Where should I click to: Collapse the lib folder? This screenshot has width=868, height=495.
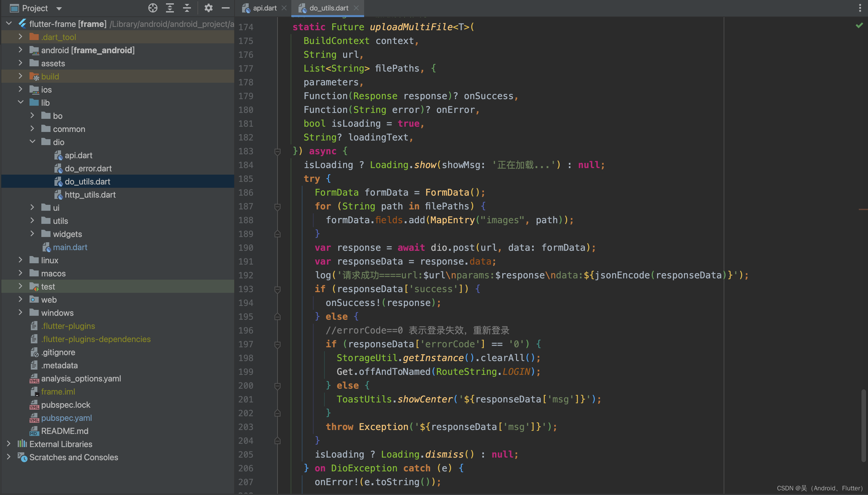[20, 102]
